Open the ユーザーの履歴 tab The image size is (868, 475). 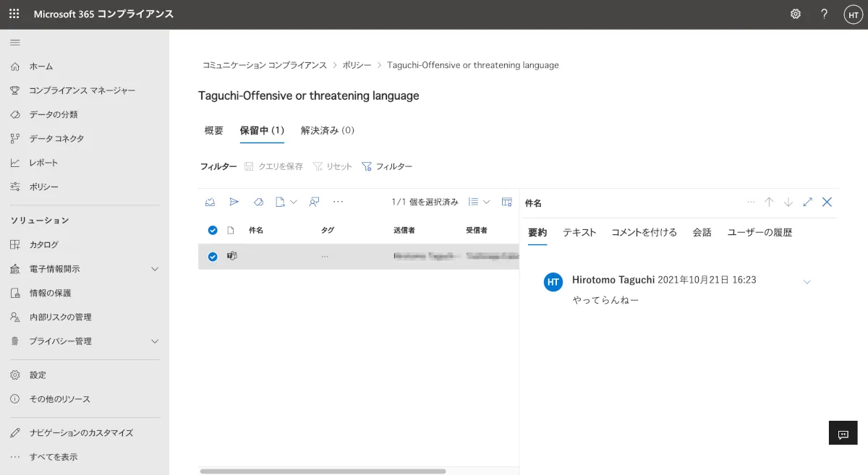[x=759, y=233]
